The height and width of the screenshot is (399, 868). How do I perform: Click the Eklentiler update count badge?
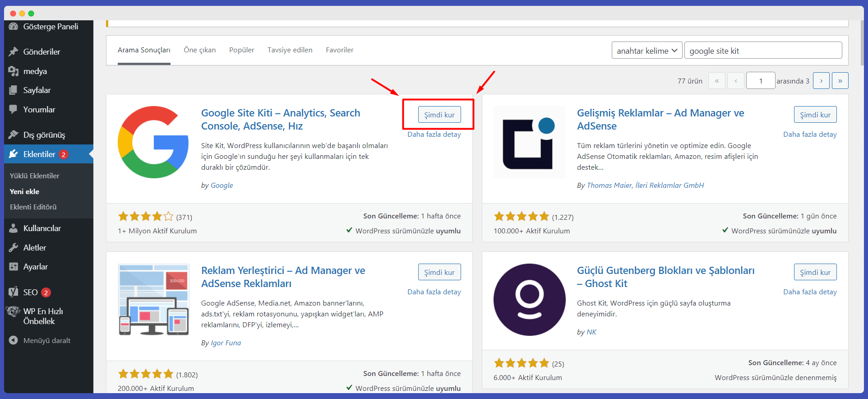pos(64,154)
